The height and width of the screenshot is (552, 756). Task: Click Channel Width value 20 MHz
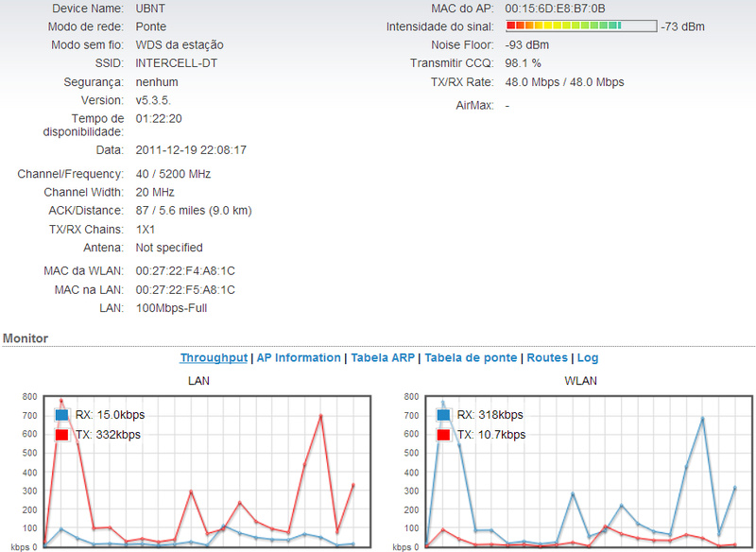(x=155, y=192)
